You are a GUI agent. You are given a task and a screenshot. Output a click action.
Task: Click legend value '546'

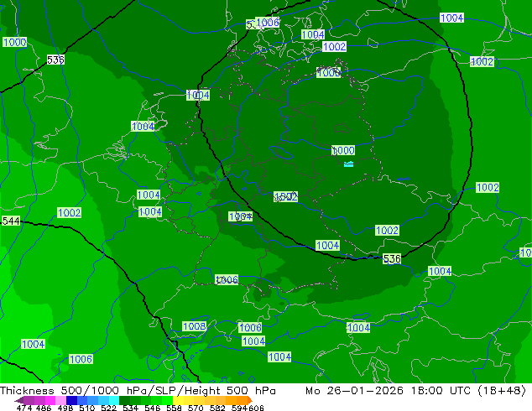click(x=152, y=408)
